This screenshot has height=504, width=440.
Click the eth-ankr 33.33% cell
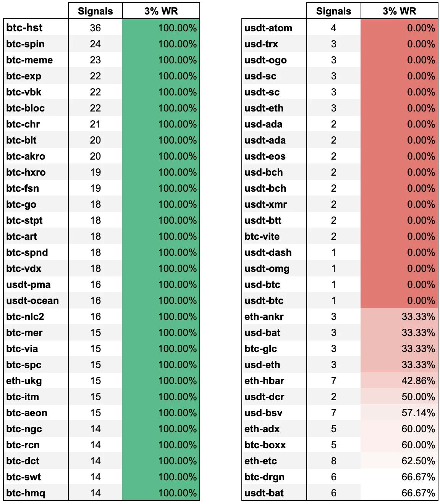[x=399, y=317]
